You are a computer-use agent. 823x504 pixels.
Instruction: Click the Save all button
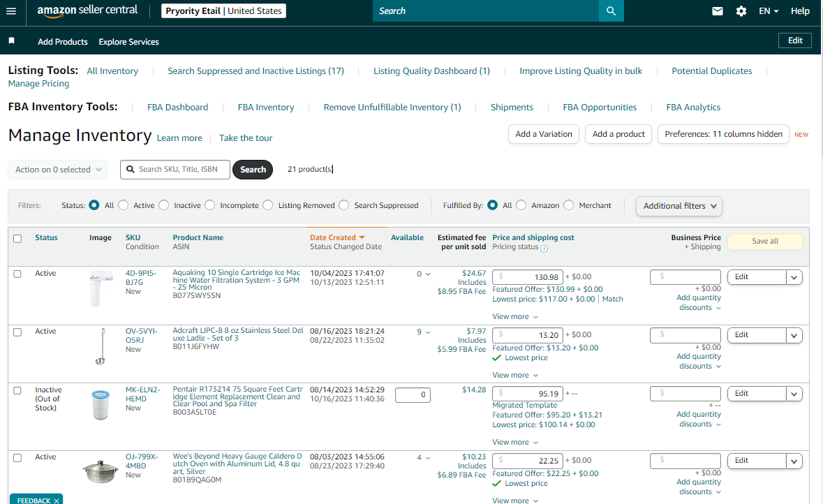(x=765, y=241)
